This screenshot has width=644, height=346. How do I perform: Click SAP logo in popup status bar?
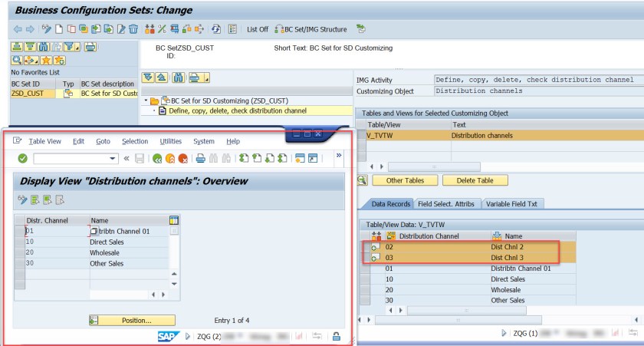pyautogui.click(x=169, y=336)
